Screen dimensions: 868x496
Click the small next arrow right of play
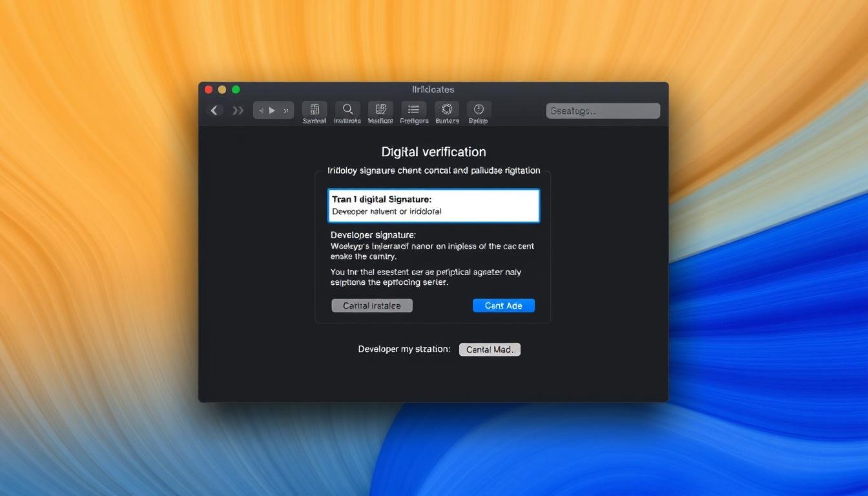coord(285,110)
